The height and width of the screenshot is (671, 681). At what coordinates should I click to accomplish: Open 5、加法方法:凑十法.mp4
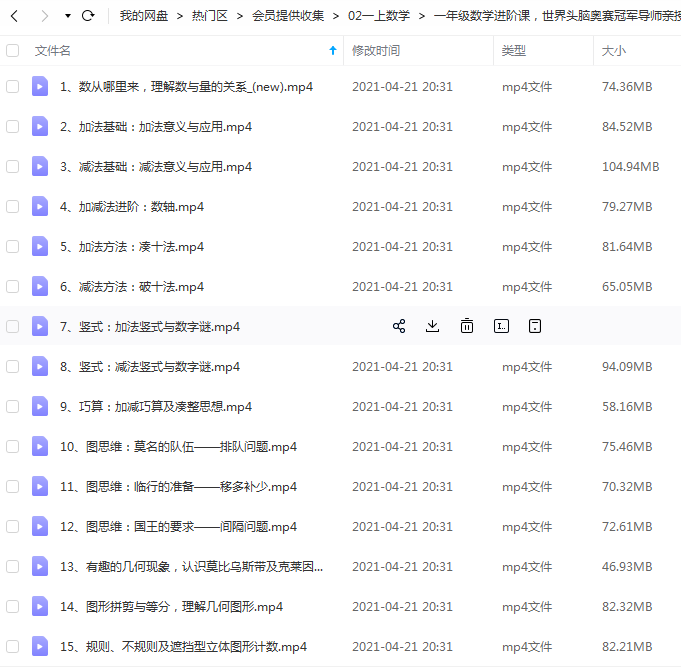(132, 246)
